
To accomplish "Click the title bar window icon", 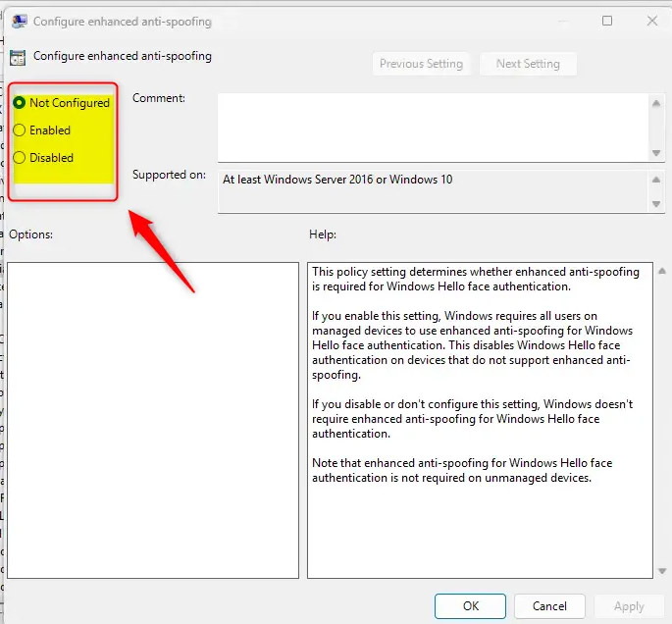I will pos(20,21).
